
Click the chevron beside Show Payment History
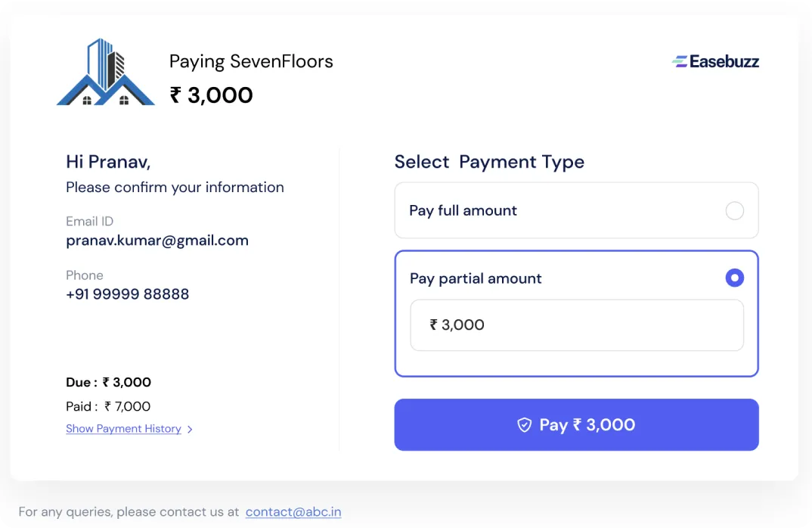click(x=190, y=429)
